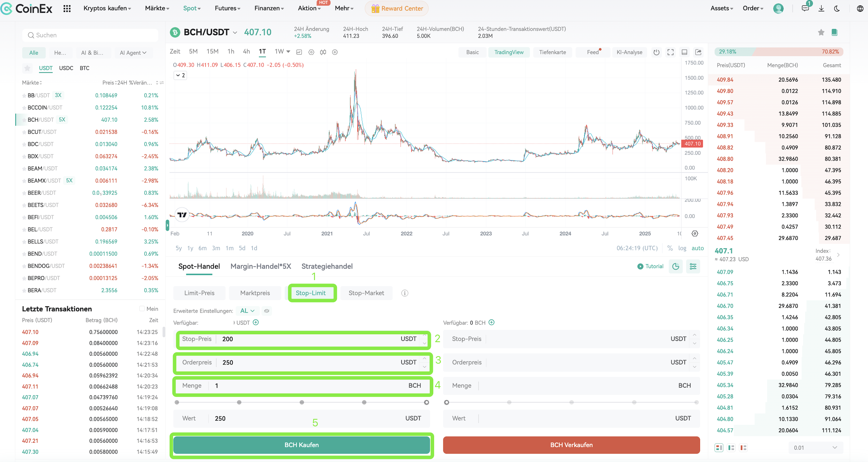The image size is (868, 462).
Task: Toggle the advanced settings eye icon
Action: 267,311
